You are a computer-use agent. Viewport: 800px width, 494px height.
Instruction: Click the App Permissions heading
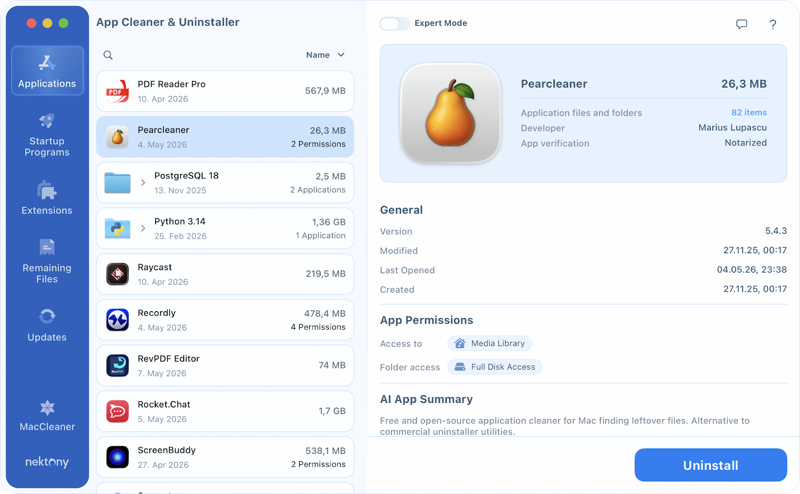point(427,320)
